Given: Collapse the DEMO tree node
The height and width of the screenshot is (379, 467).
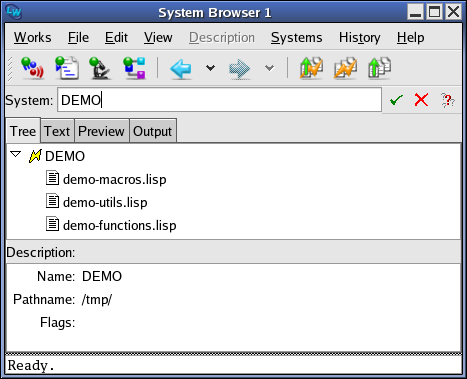Looking at the screenshot, I should click(16, 154).
